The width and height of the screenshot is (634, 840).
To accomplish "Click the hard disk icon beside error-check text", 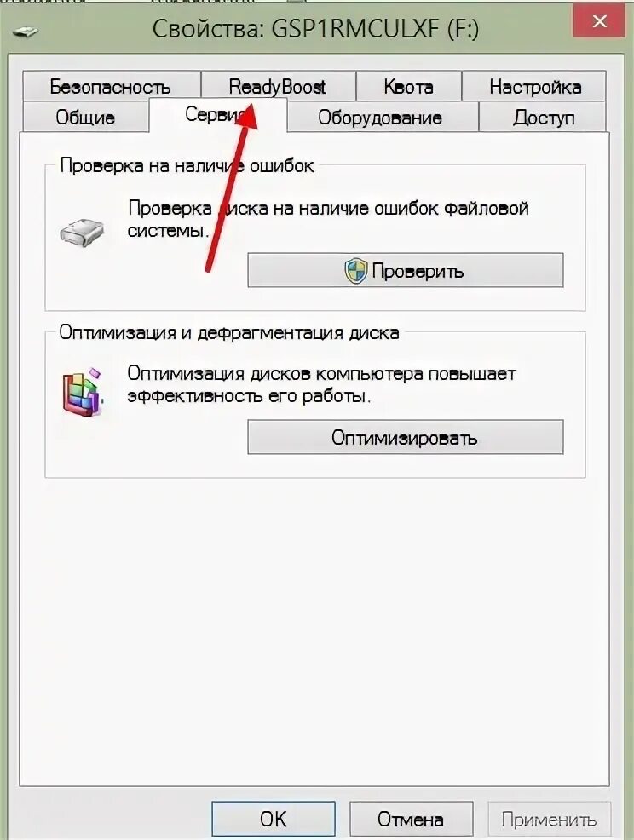I will tap(82, 232).
